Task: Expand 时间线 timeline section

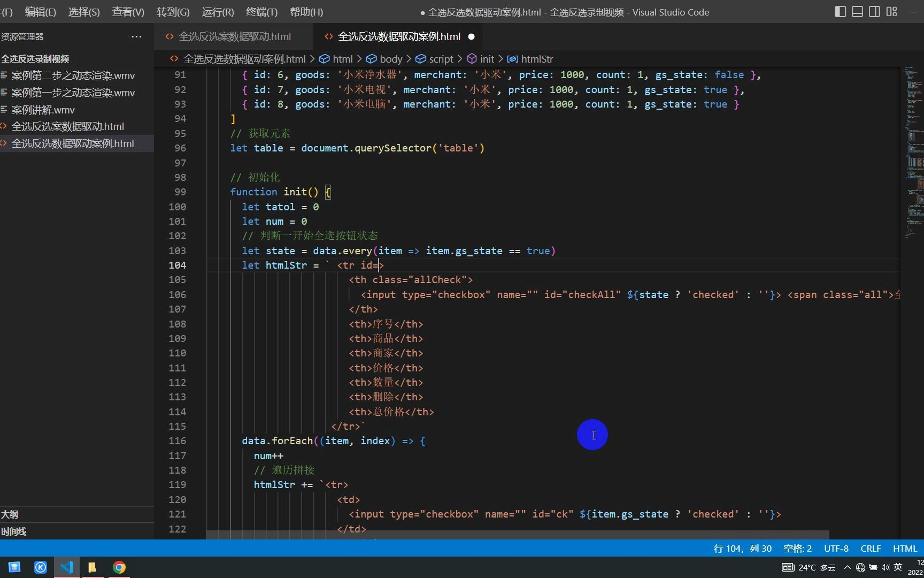Action: pyautogui.click(x=77, y=531)
